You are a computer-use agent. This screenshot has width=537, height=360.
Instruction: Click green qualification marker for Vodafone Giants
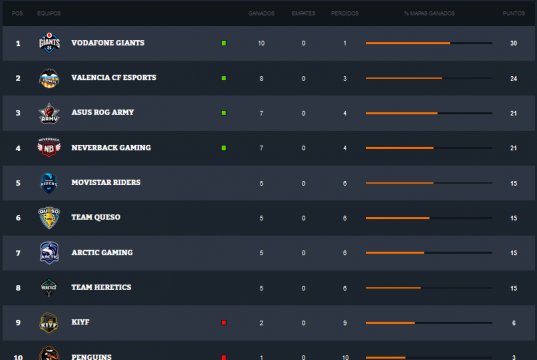pyautogui.click(x=224, y=43)
